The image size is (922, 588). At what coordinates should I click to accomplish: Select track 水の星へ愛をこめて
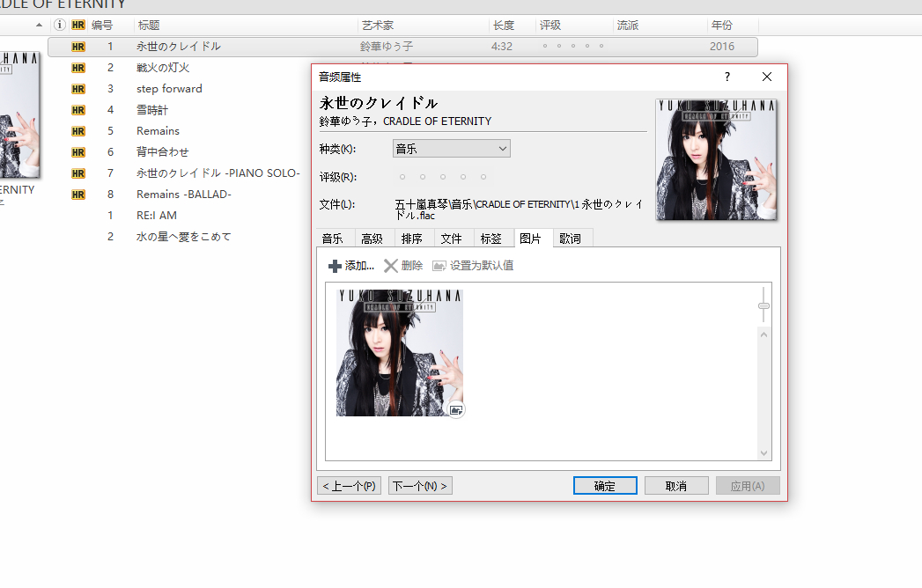point(183,237)
